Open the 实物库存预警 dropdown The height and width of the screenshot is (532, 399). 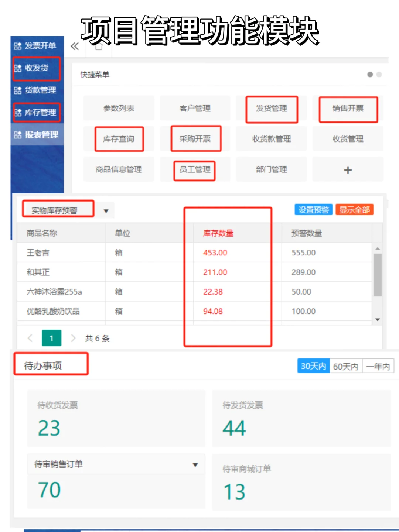106,210
